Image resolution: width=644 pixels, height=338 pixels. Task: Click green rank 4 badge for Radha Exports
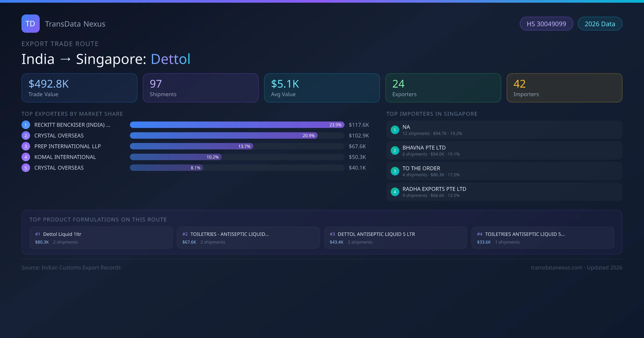pos(395,192)
